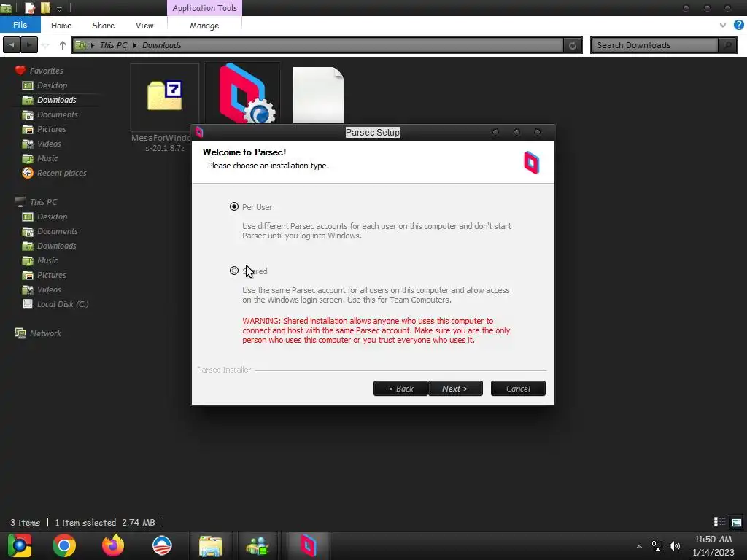747x560 pixels.
Task: Open Desktop under This PC
Action: [x=52, y=217]
